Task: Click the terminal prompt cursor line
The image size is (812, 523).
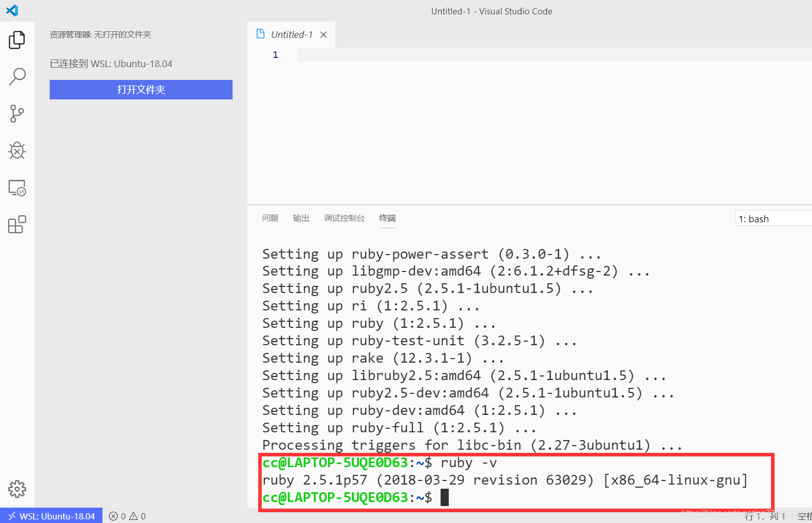Action: pos(356,497)
